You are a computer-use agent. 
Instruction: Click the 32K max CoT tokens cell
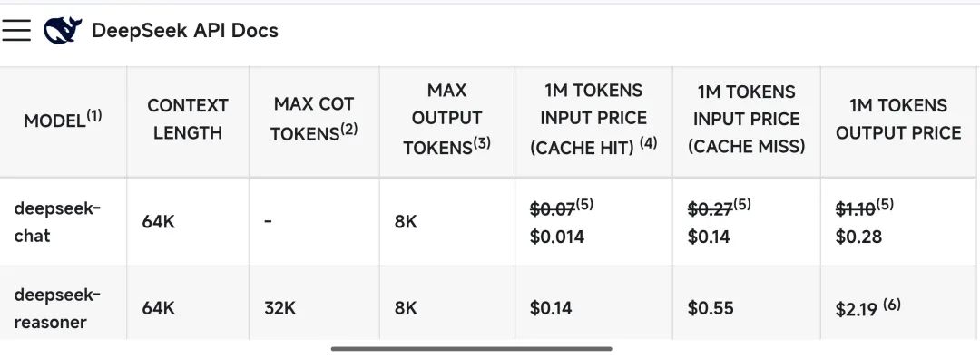coord(280,309)
